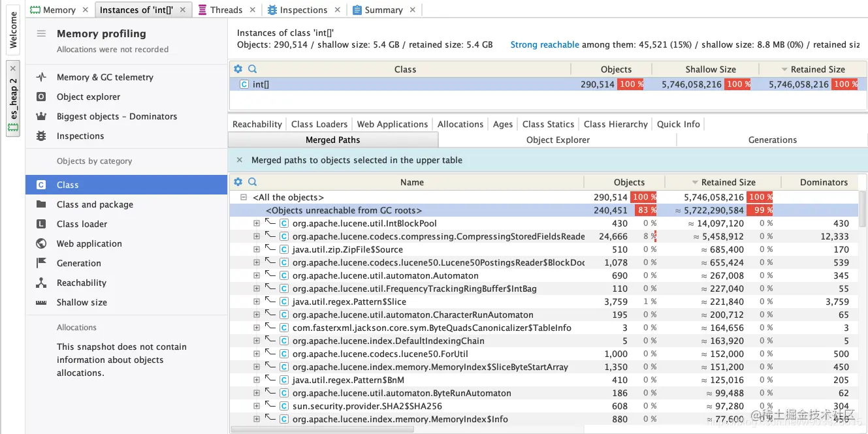868x434 pixels.
Task: Select the Class Loaders tab
Action: pyautogui.click(x=319, y=124)
